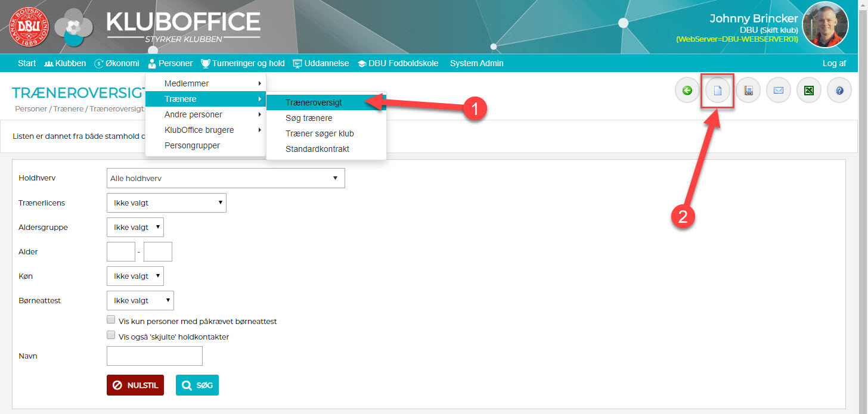
Task: Open the Børneattest dropdown
Action: 140,300
